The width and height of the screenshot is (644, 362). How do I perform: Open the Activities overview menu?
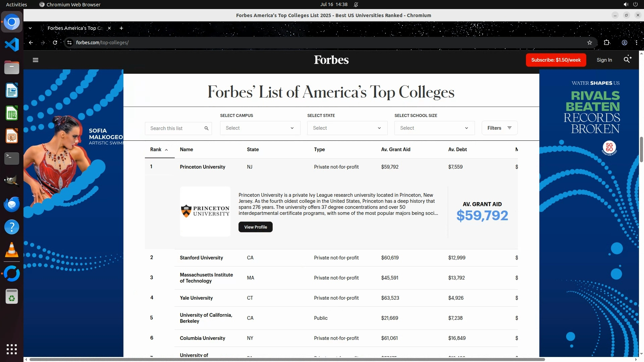(16, 4)
